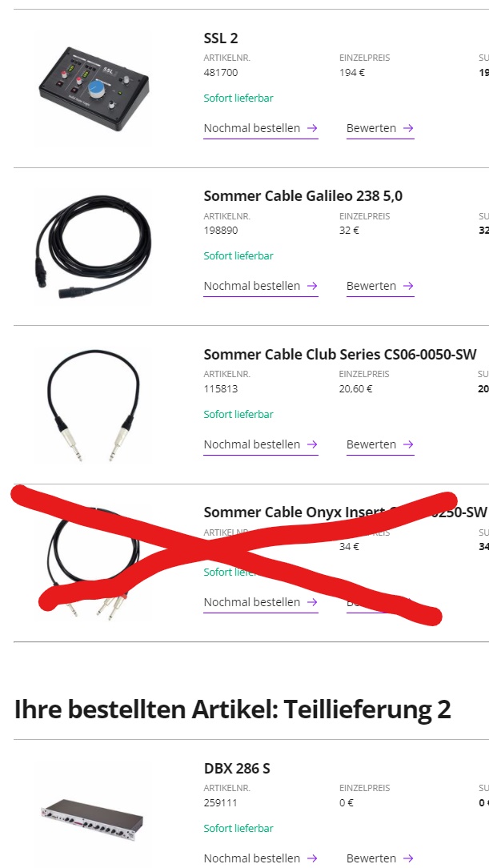
Task: Click the arrow icon next to SSL 2 Bewerten
Action: click(408, 128)
